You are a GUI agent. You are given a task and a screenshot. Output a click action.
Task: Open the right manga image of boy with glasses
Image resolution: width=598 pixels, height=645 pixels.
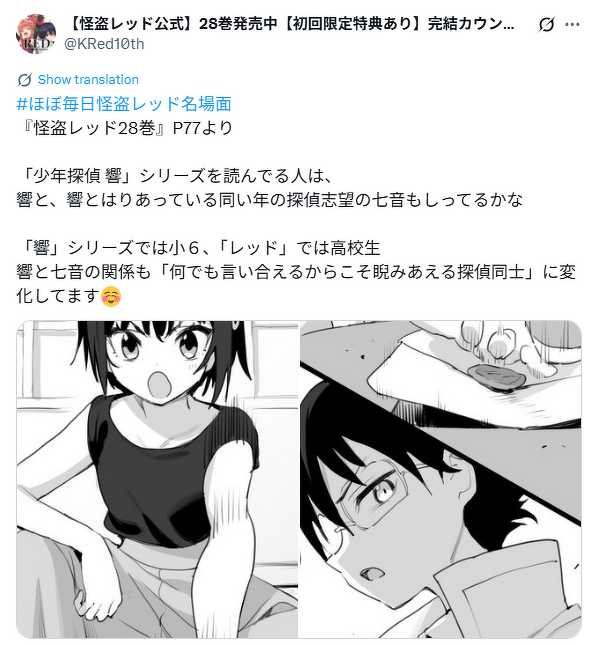440,479
